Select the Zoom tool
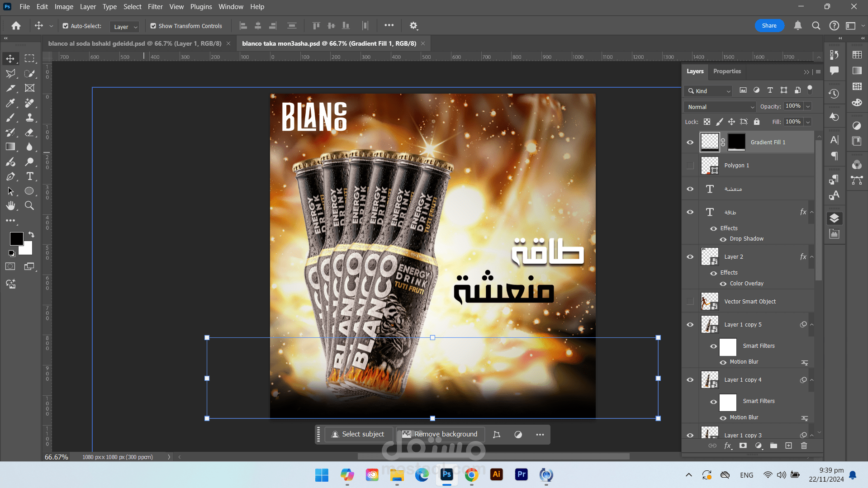Image resolution: width=868 pixels, height=488 pixels. click(29, 206)
